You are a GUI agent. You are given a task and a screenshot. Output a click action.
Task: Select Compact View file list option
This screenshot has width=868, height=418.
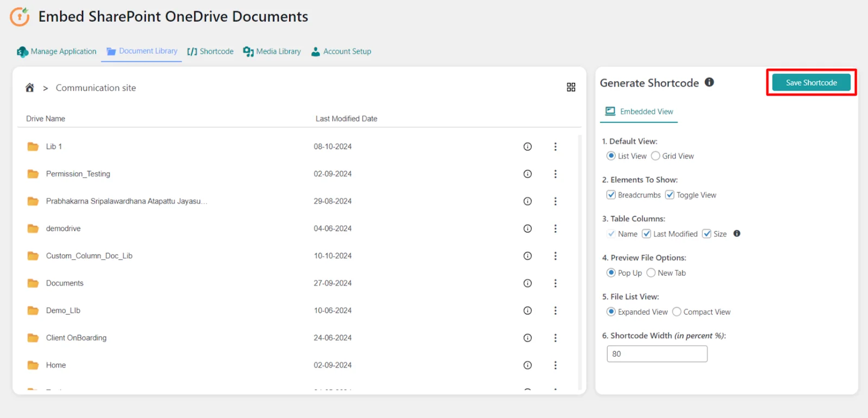676,312
